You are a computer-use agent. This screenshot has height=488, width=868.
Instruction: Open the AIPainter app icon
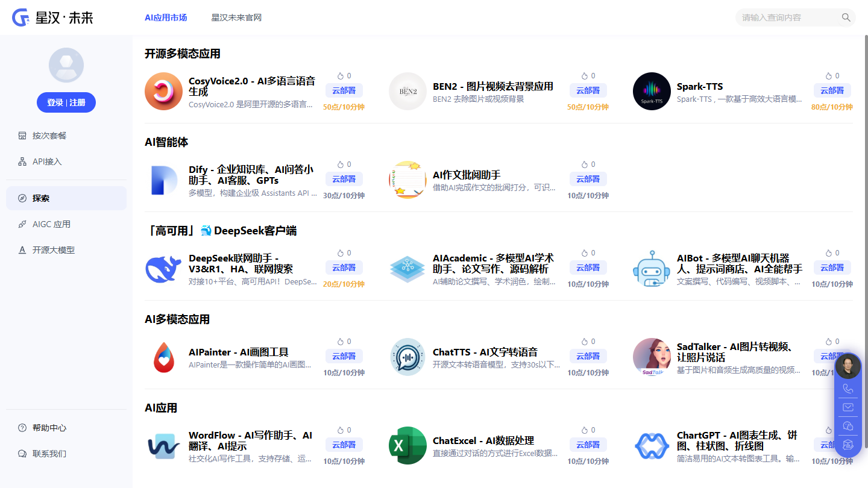click(163, 357)
